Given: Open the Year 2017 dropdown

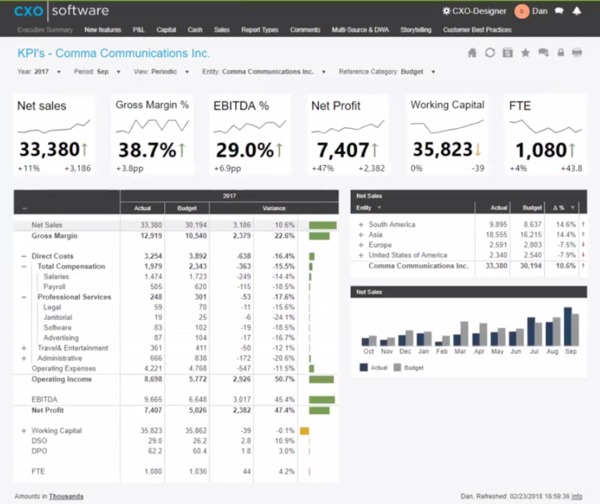Looking at the screenshot, I should [x=59, y=72].
